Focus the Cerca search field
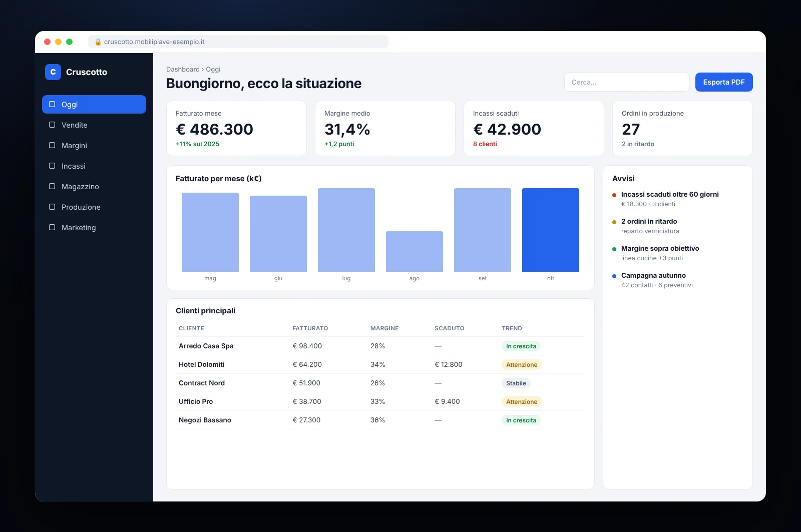The image size is (801, 532). [x=627, y=82]
